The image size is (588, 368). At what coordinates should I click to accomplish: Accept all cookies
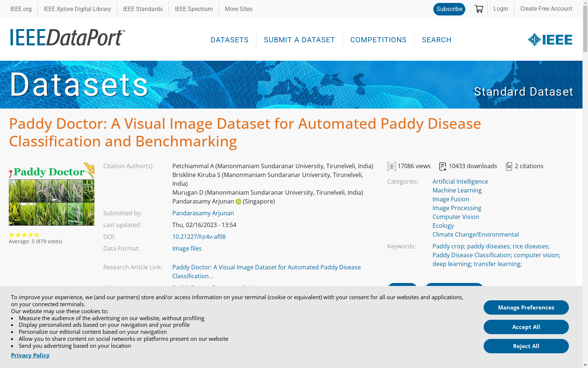[526, 327]
